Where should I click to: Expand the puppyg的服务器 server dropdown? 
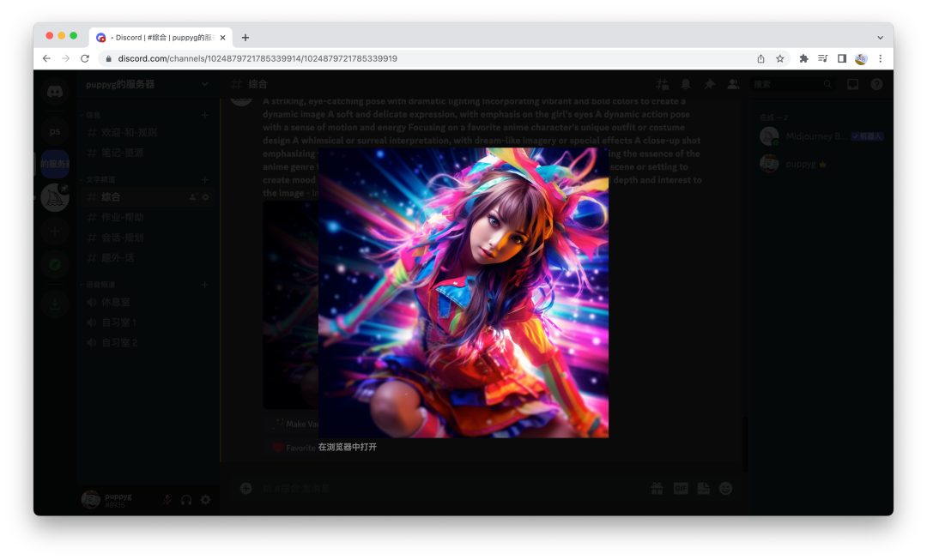(x=204, y=84)
